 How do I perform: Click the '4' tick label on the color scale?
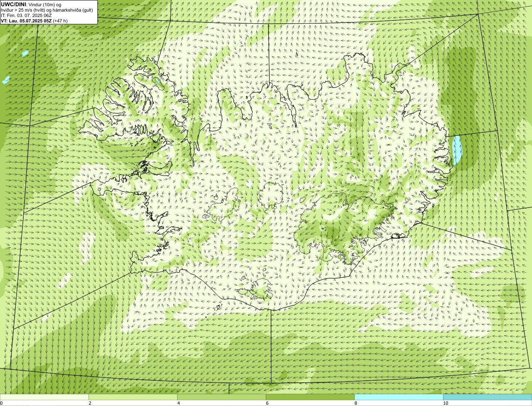(178, 403)
